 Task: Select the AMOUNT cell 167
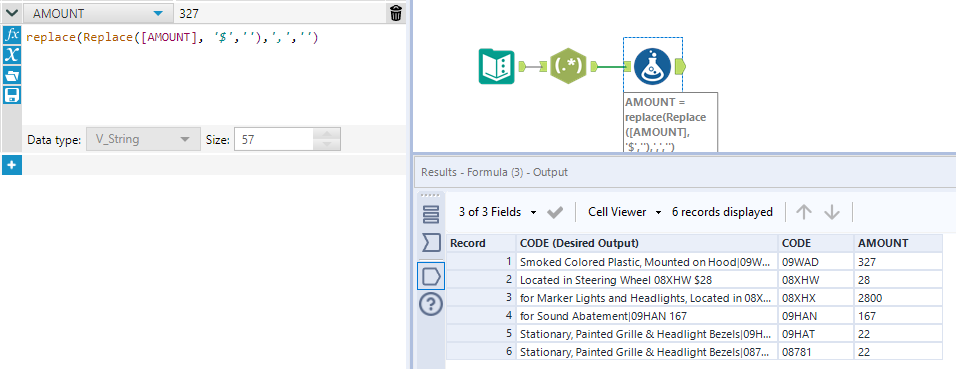tap(898, 316)
